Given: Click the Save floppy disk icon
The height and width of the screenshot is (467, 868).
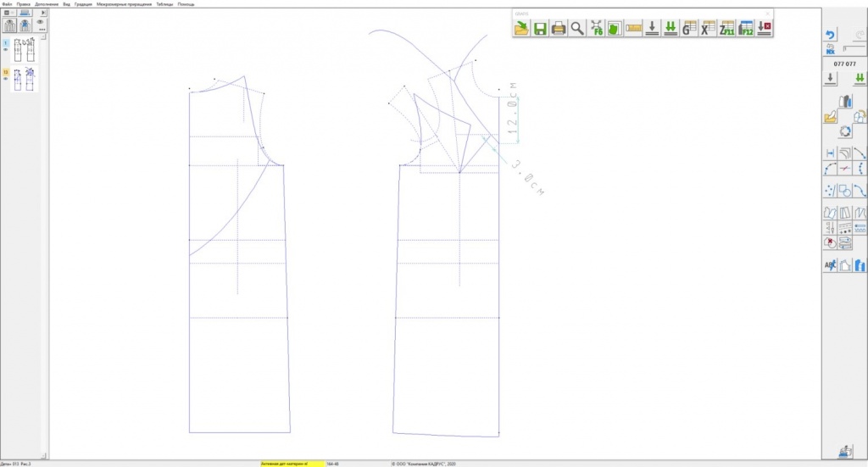Looking at the screenshot, I should click(540, 28).
